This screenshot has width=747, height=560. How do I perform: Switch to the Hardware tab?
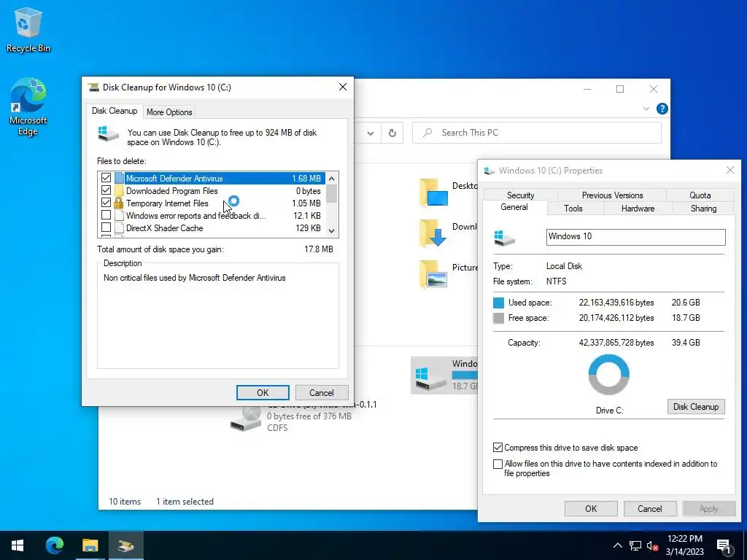point(638,208)
